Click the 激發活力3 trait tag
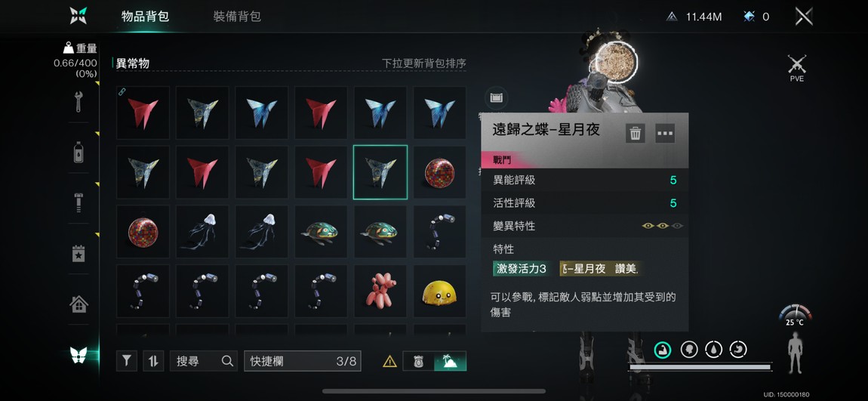Viewport: 868px width, 401px height. 522,269
